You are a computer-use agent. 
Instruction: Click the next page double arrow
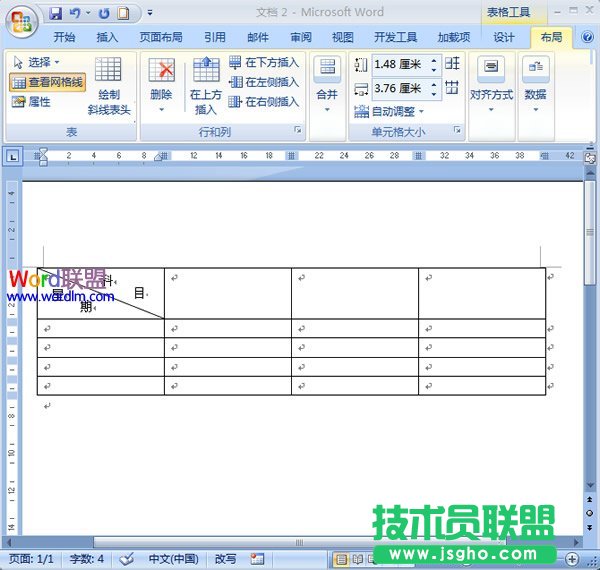pyautogui.click(x=590, y=527)
